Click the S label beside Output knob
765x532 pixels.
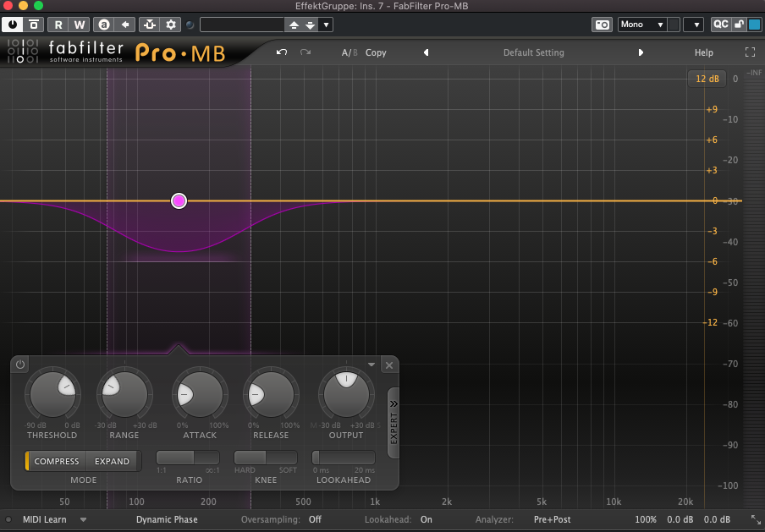(378, 425)
